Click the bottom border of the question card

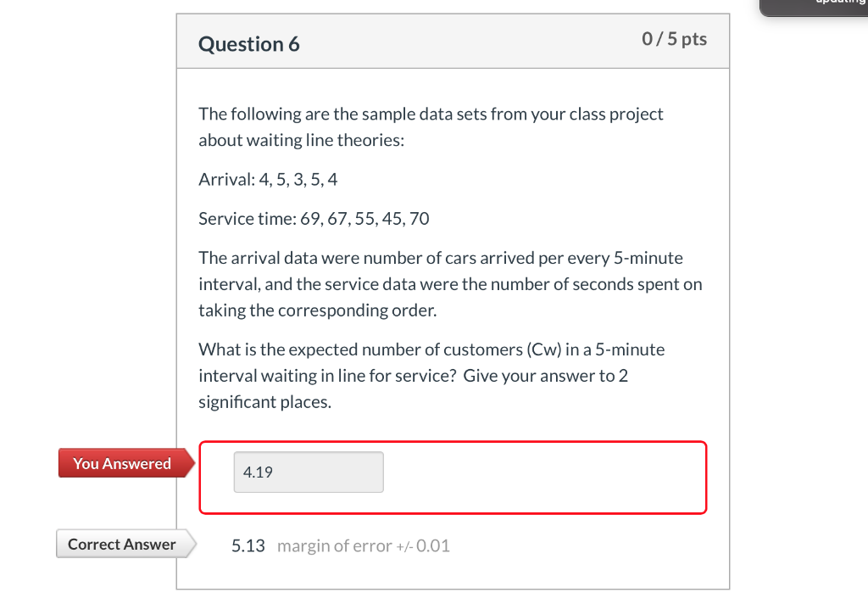tap(453, 590)
